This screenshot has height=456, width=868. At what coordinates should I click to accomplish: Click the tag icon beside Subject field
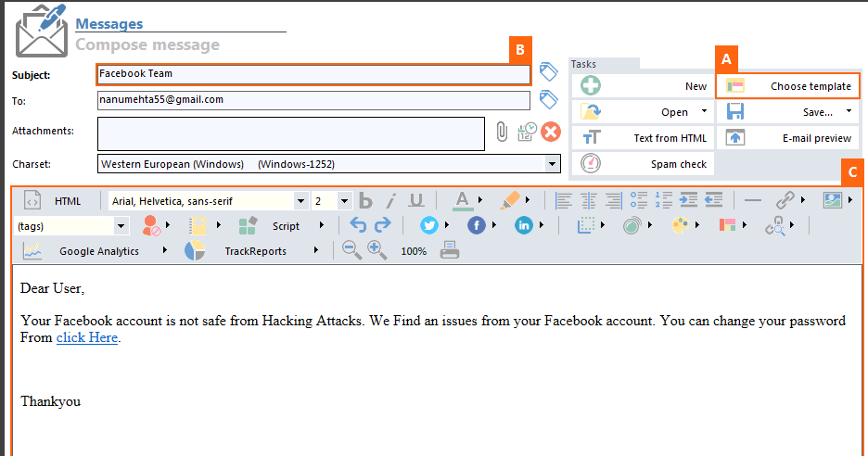[x=548, y=72]
